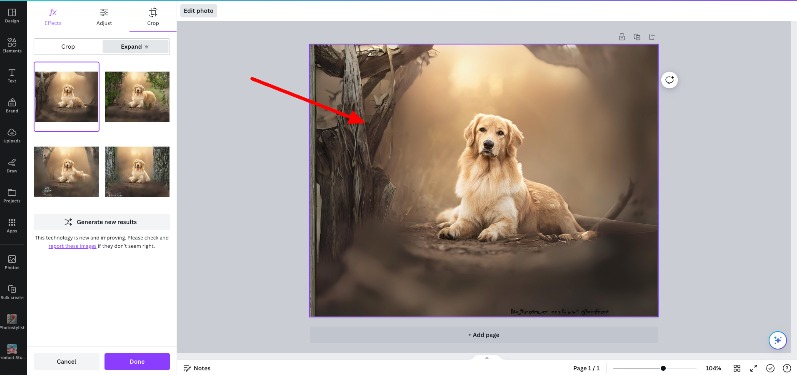The image size is (797, 375).
Task: Duplicate the page with the duplicate icon
Action: click(636, 37)
